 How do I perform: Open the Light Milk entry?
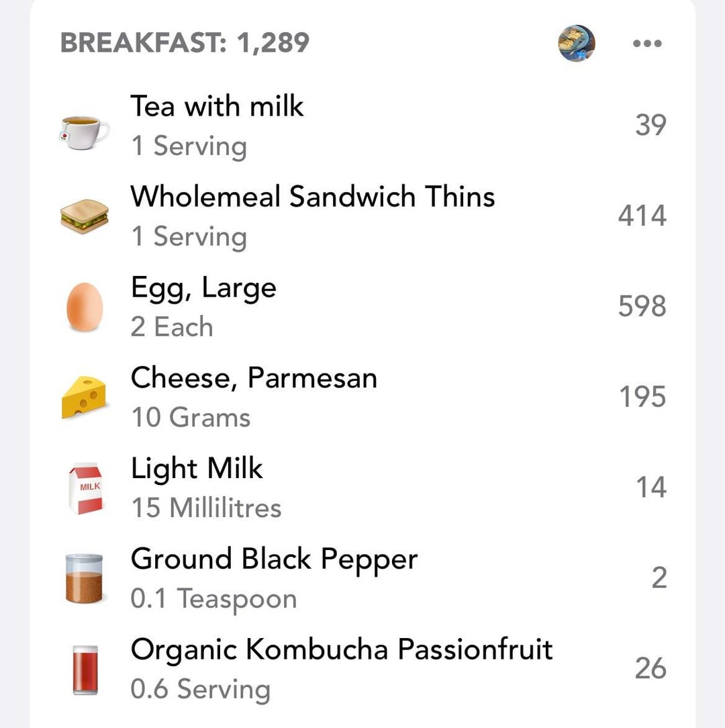click(197, 469)
